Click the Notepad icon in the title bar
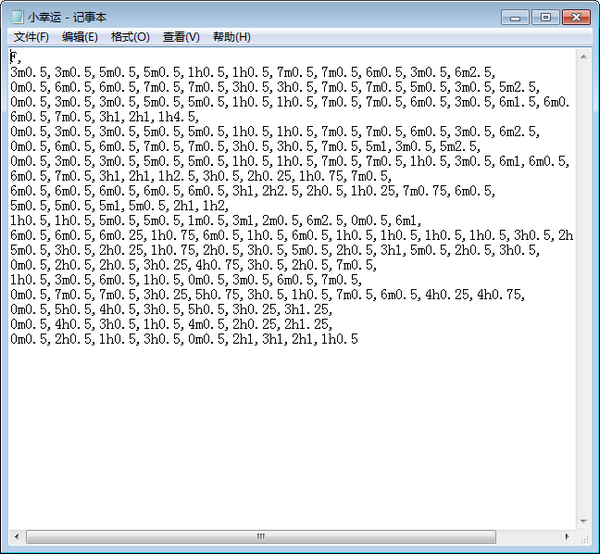 click(17, 17)
